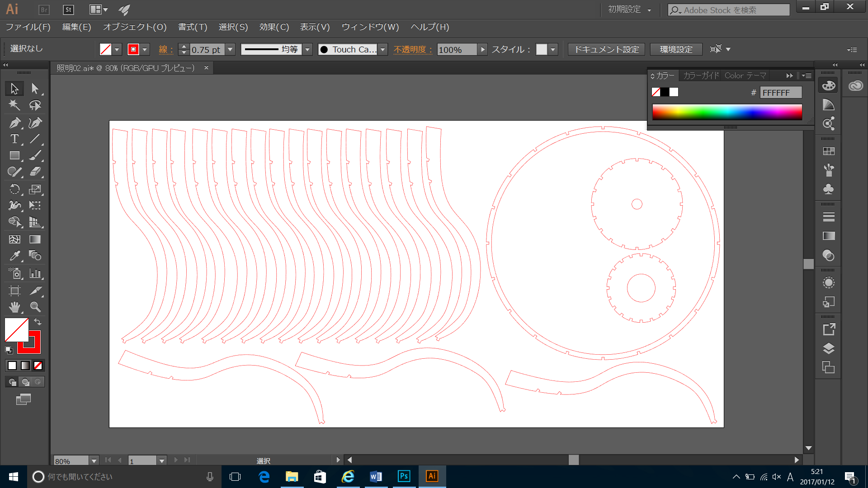Switch to the カラーガイド tab
Viewport: 868px width, 488px height.
(x=701, y=75)
